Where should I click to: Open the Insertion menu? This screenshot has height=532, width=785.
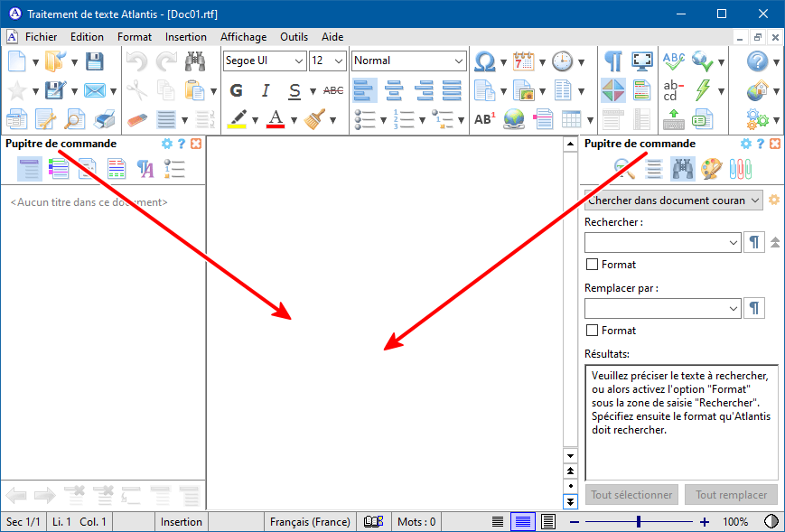pyautogui.click(x=186, y=37)
